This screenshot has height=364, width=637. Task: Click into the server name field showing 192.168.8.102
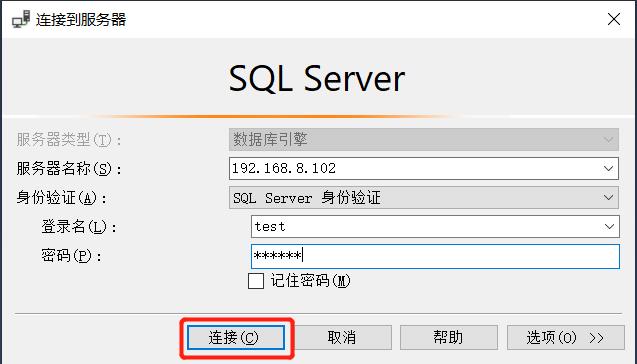point(424,169)
